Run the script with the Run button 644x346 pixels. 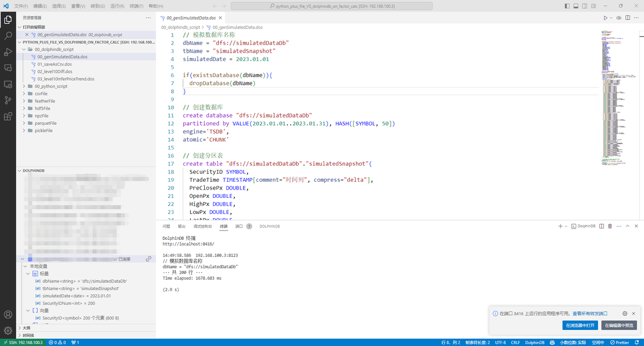(x=606, y=17)
